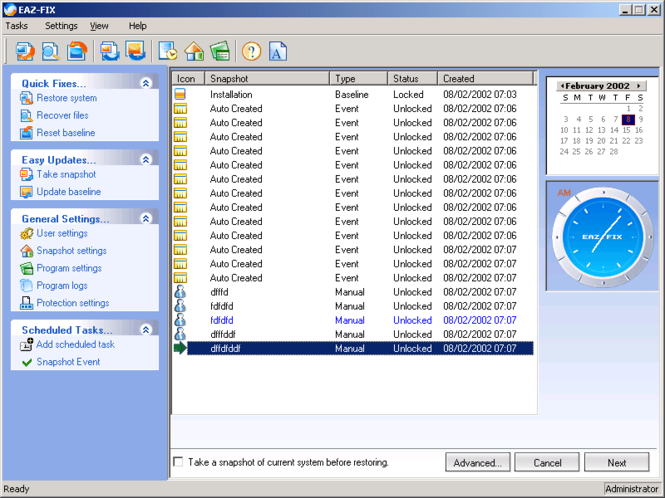Viewport: 665px width, 498px height.
Task: Click the Restore system toolbar icon
Action: pyautogui.click(x=25, y=51)
